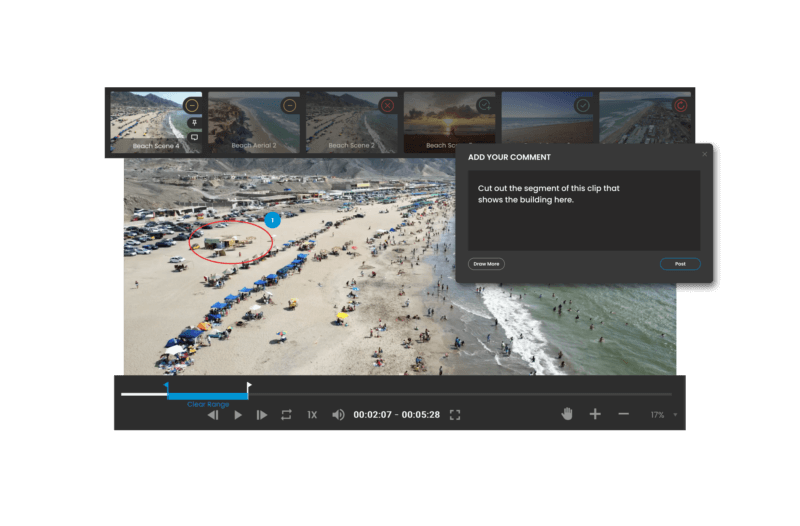Select the hand pan tool
This screenshot has width=800, height=526.
click(567, 414)
